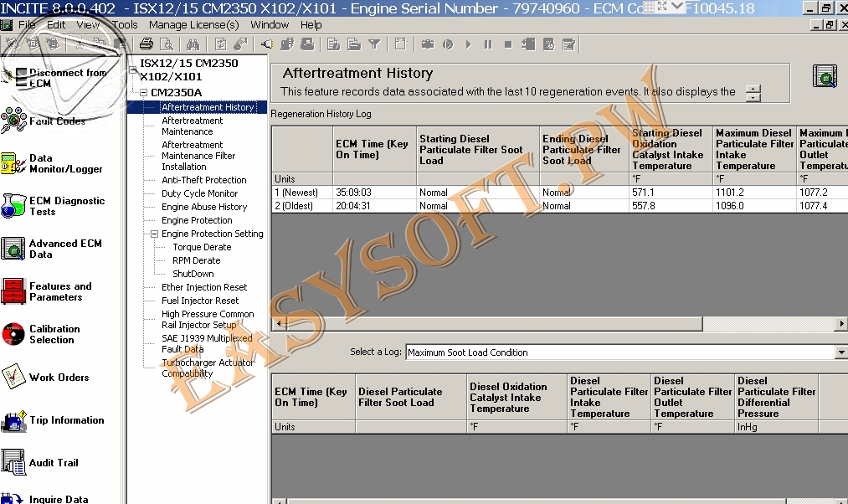Open the Edit menu
Screen dimensions: 848x504
(56, 25)
